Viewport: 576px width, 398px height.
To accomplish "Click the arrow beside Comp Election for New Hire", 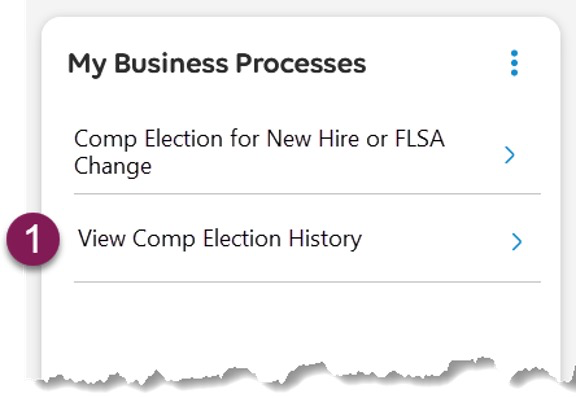I will click(x=510, y=155).
